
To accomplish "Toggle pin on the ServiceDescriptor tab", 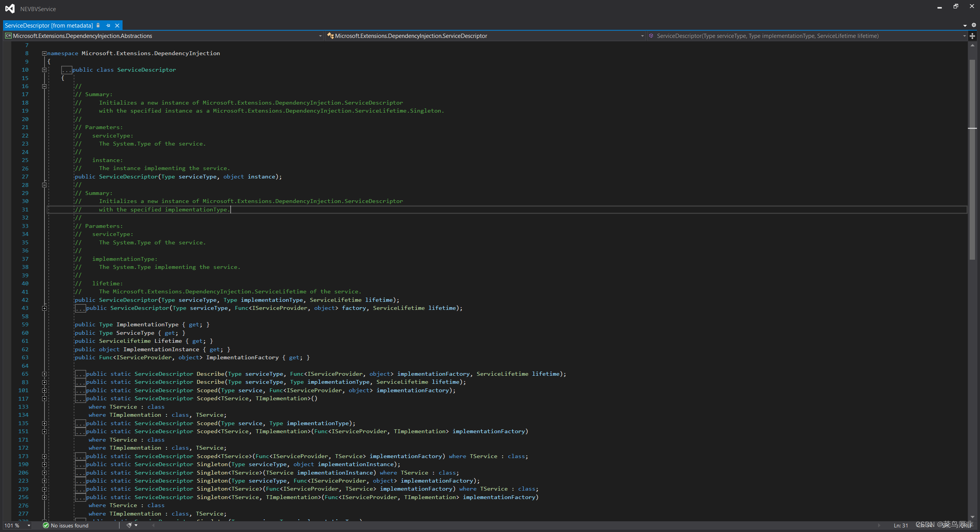I will point(108,25).
